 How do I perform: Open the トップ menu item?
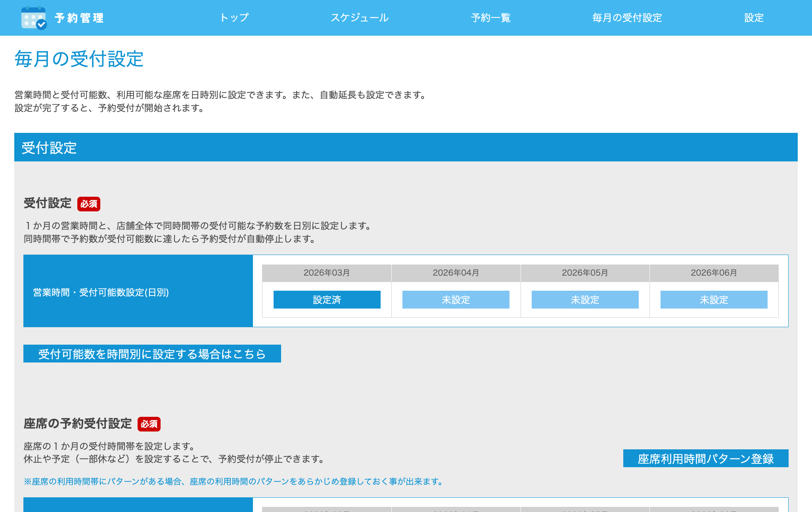point(235,17)
